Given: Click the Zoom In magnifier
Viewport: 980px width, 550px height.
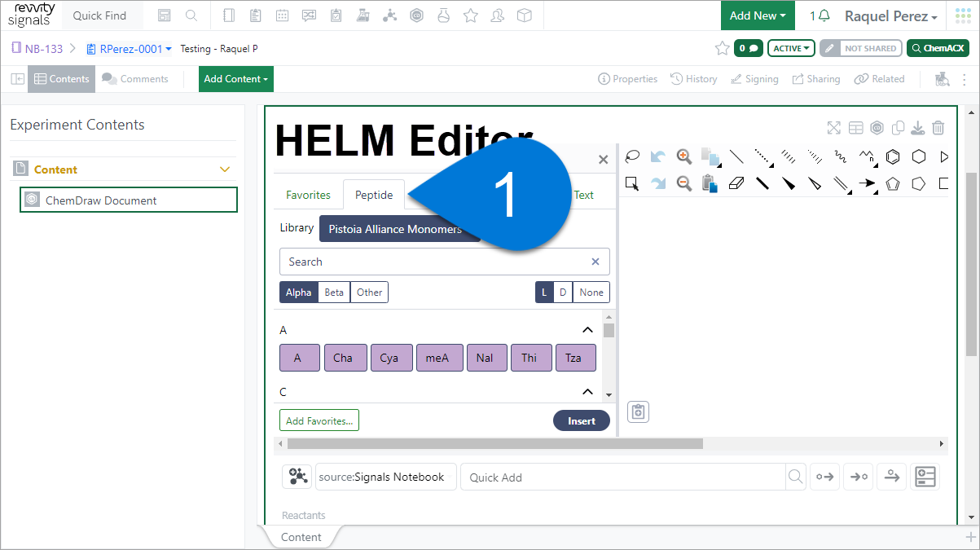Looking at the screenshot, I should (684, 156).
